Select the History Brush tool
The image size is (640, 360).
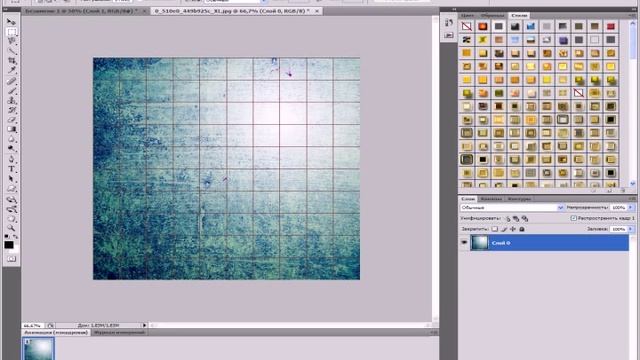click(x=11, y=110)
